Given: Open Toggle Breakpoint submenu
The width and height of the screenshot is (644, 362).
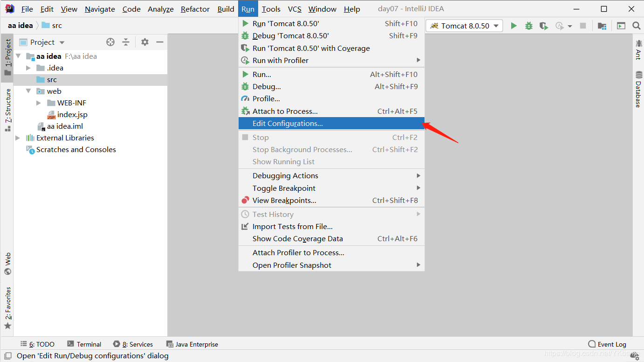Looking at the screenshot, I should 331,188.
